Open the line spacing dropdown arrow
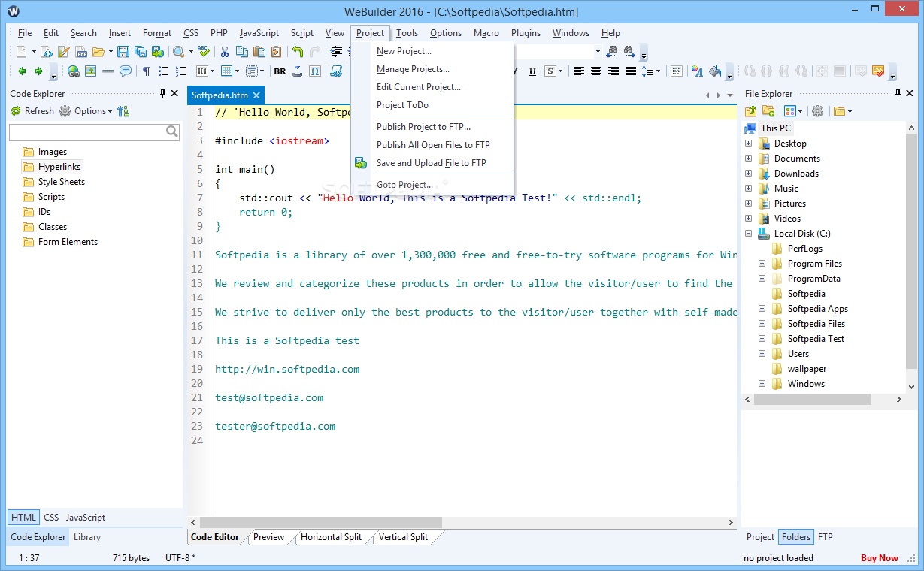924x571 pixels. tap(659, 71)
